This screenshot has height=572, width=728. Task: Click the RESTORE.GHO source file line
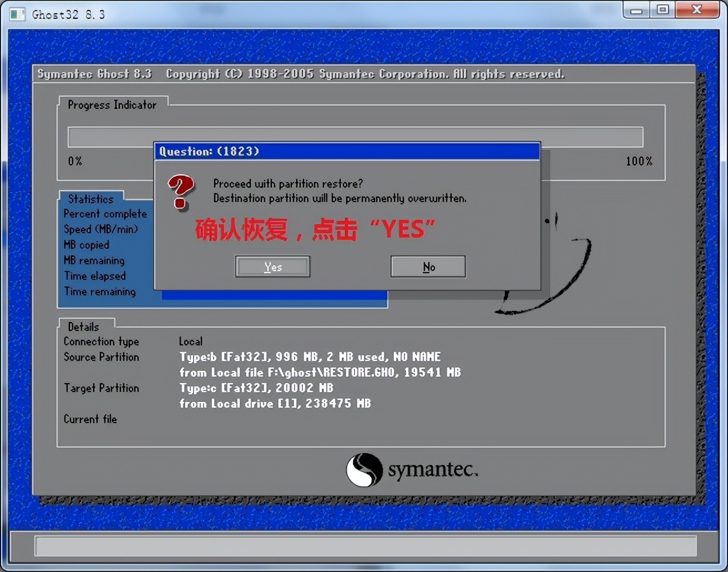click(320, 373)
